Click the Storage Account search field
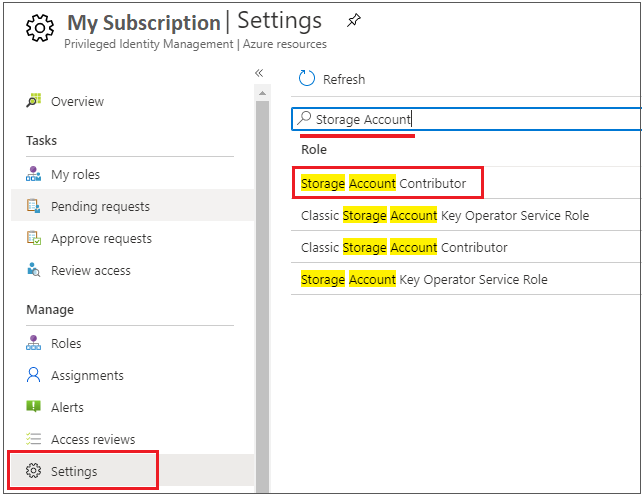The height and width of the screenshot is (497, 644). (466, 119)
